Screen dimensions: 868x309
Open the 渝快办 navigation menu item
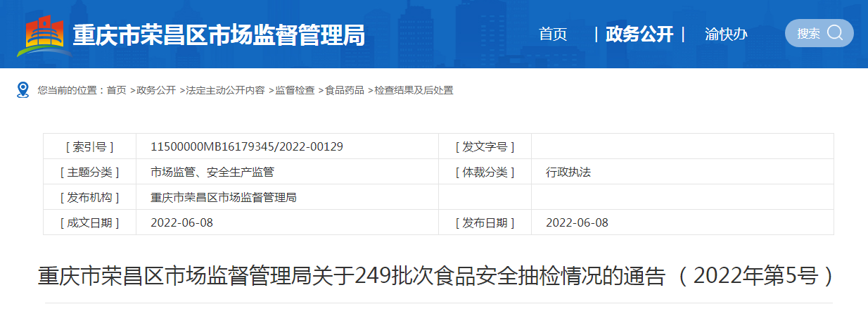click(x=726, y=34)
